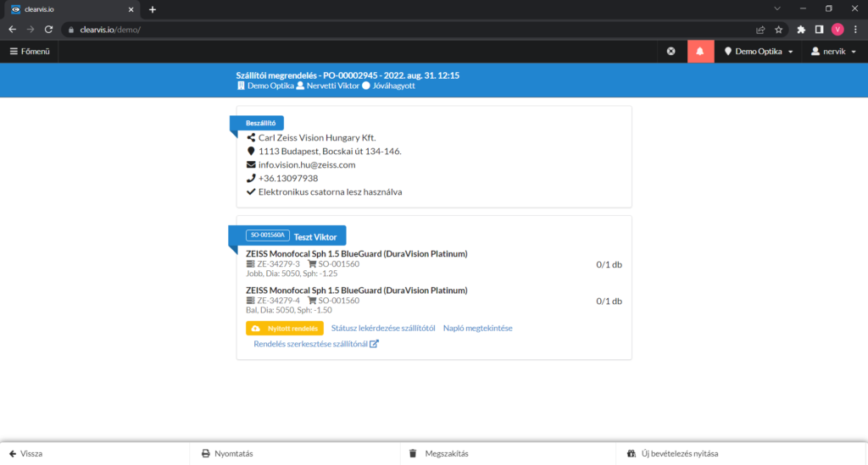Open Új bevételezés nyitása

tap(672, 453)
